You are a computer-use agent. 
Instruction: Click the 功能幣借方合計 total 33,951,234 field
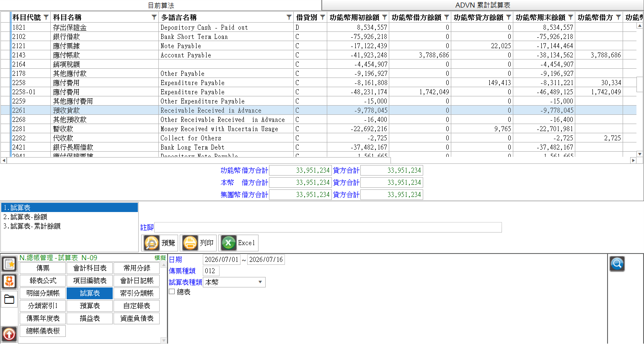click(x=300, y=171)
